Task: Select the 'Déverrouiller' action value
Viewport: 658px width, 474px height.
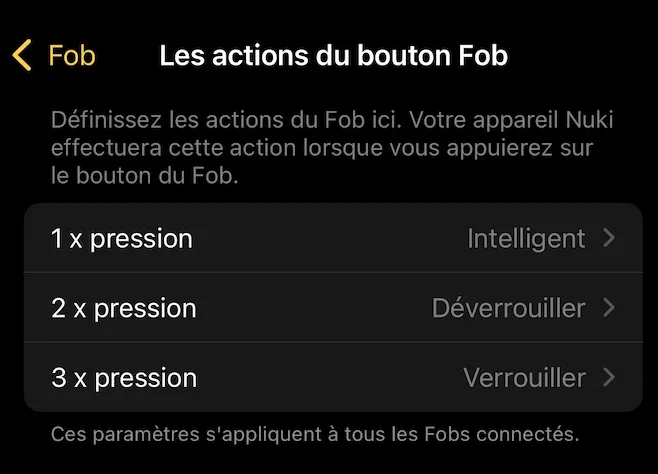Action: pyautogui.click(x=508, y=308)
